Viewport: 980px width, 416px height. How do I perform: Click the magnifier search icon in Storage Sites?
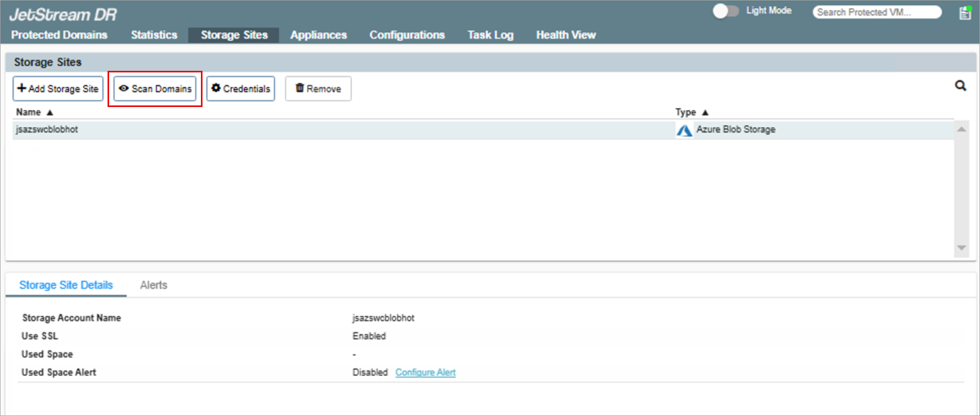(x=960, y=86)
